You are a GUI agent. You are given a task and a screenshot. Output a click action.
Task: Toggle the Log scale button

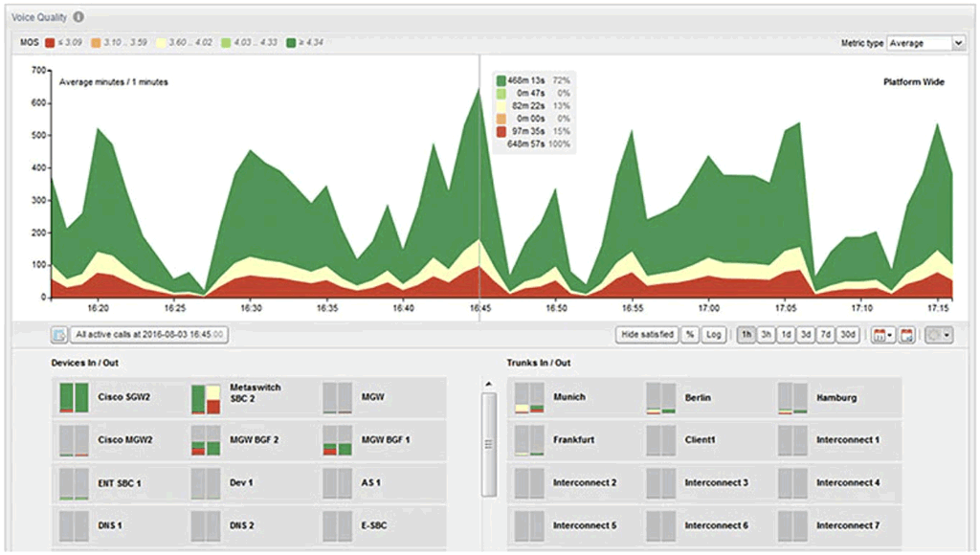(x=713, y=335)
